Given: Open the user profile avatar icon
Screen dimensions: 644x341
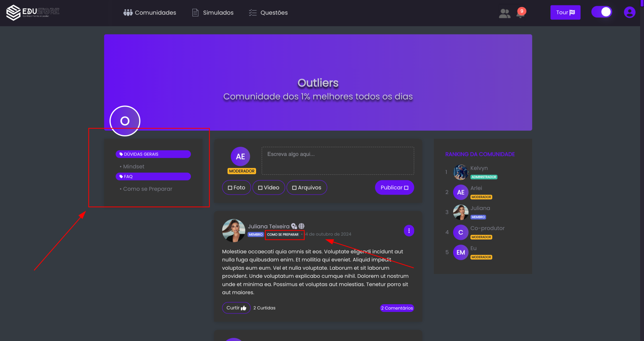Looking at the screenshot, I should pos(629,12).
